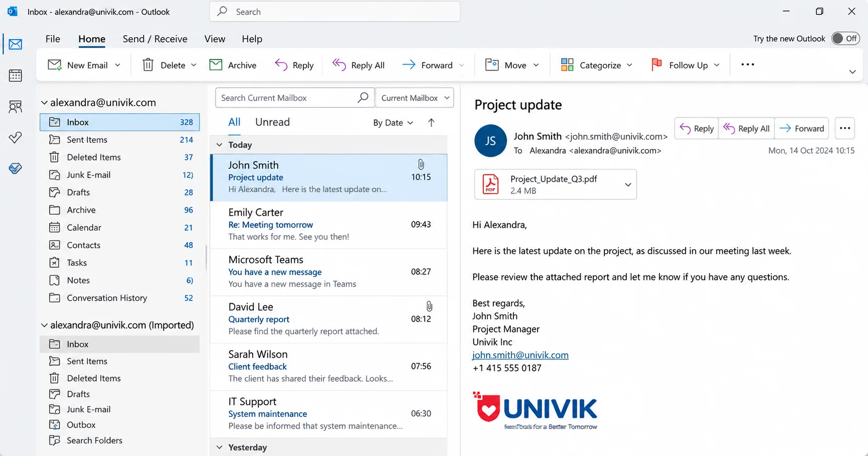The image size is (868, 456).
Task: Open Emily Carter's Re: Meeting tomorrow email
Action: click(x=329, y=224)
